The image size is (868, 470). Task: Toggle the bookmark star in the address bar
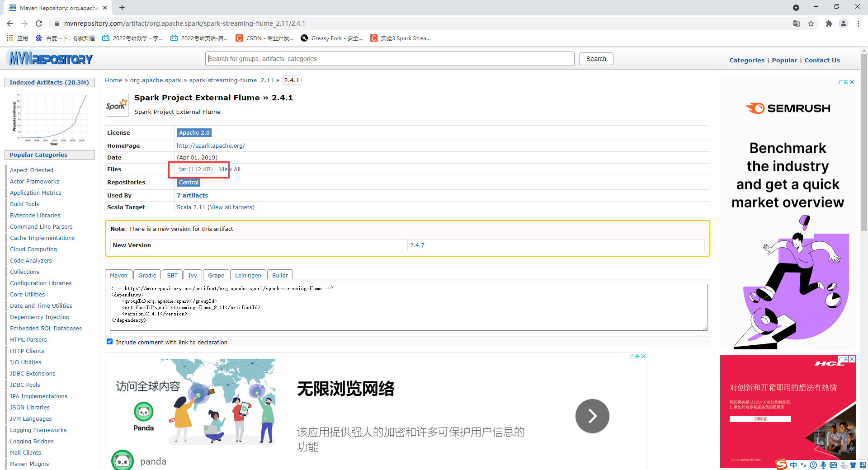811,23
